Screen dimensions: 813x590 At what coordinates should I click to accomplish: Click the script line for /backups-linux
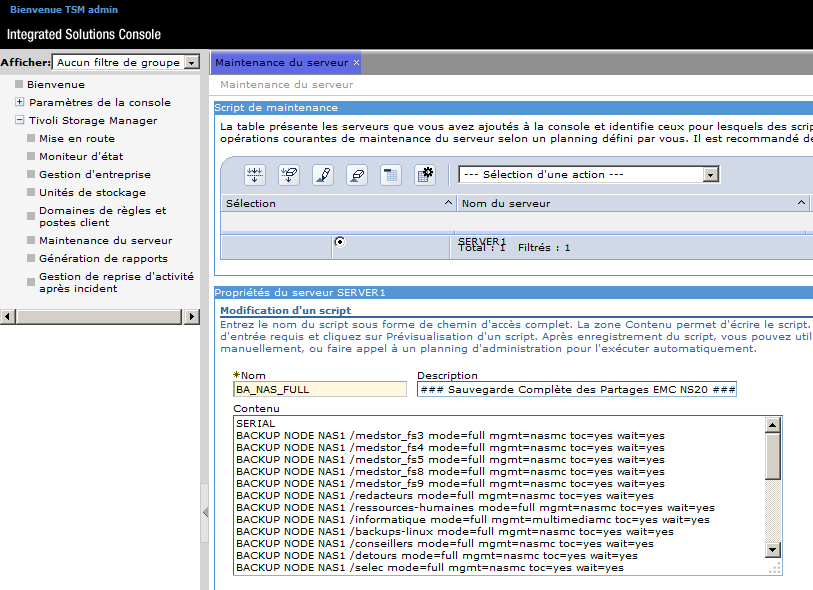(x=455, y=531)
